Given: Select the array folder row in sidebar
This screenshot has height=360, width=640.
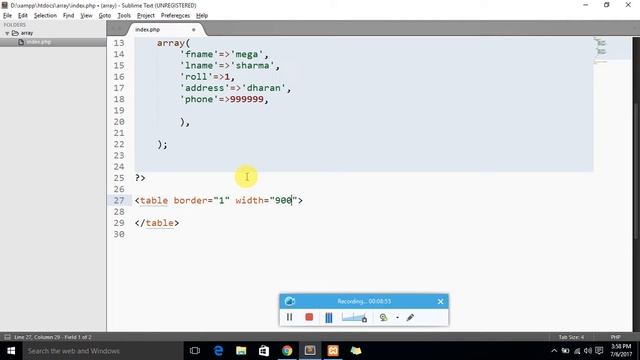Looking at the screenshot, I should [53, 33].
